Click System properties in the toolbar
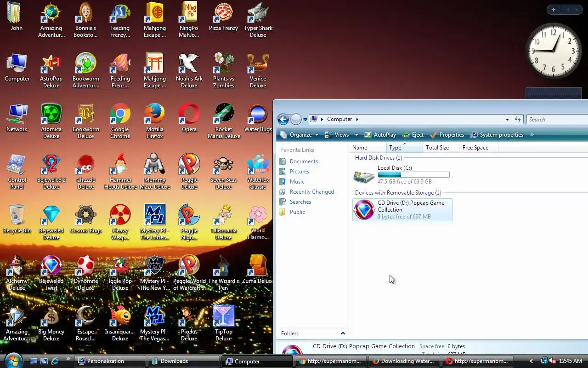This screenshot has height=368, width=588. (x=497, y=135)
